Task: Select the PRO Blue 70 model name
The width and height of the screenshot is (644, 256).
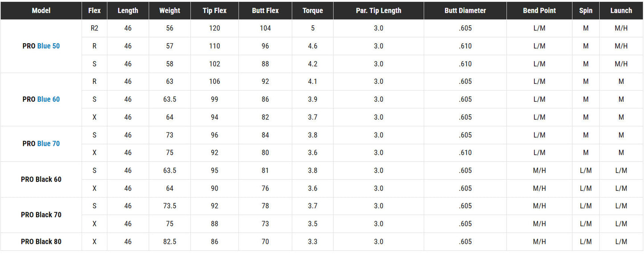Action: coord(41,144)
